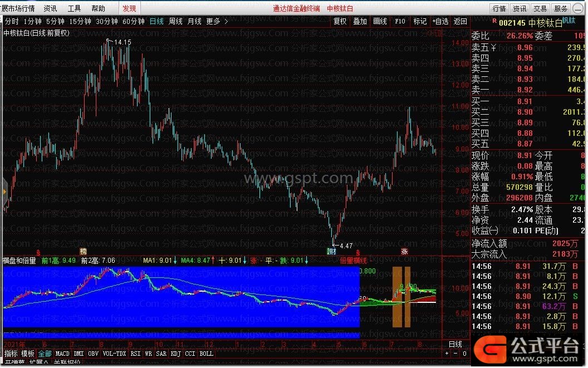
Task: Select the MACD indicator tab
Action: [x=62, y=354]
